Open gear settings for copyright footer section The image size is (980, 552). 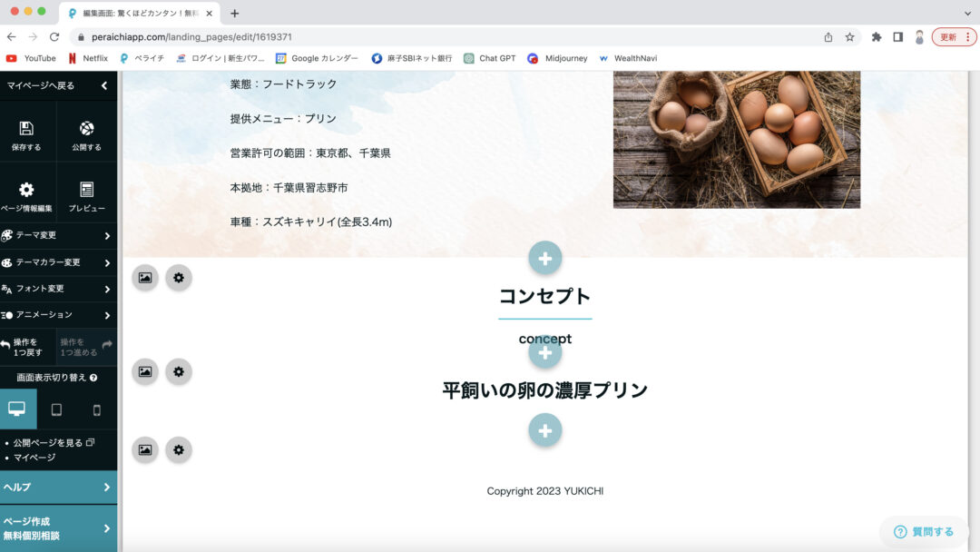click(179, 449)
